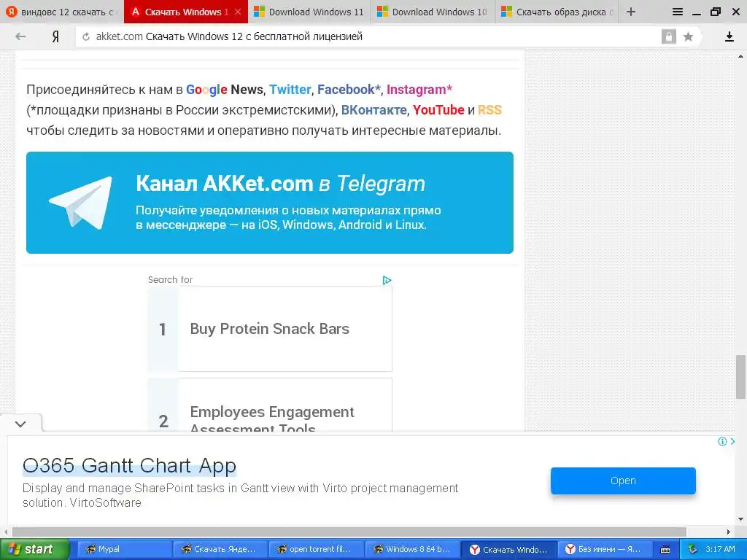This screenshot has width=747, height=560.
Task: Close the 'Скачать Windows 1' tab
Action: (238, 12)
